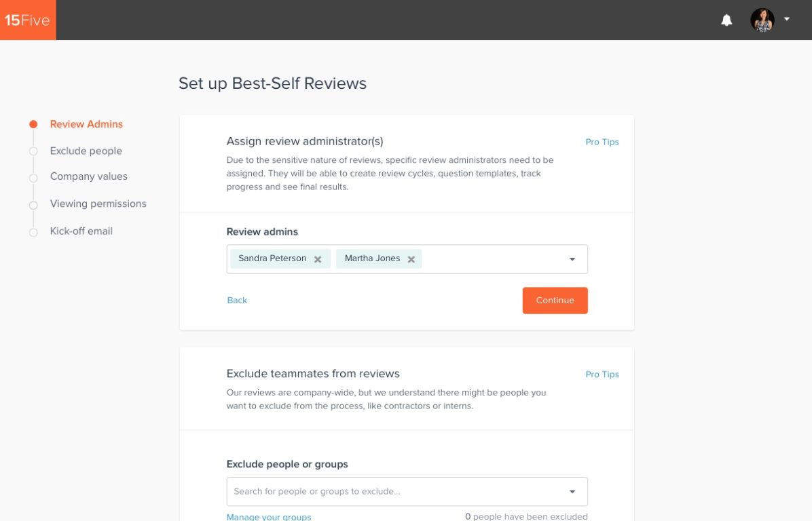This screenshot has width=812, height=521.
Task: Expand the Exclude people or groups dropdown
Action: (x=572, y=492)
